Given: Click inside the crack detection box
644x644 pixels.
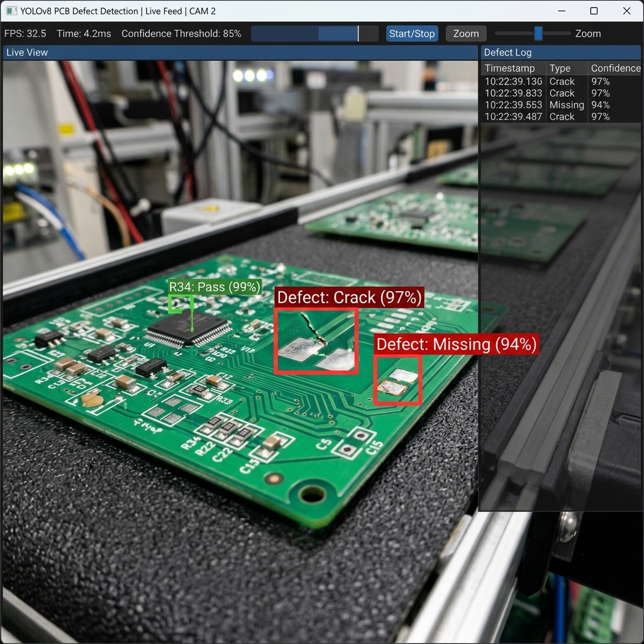Looking at the screenshot, I should coord(316,341).
